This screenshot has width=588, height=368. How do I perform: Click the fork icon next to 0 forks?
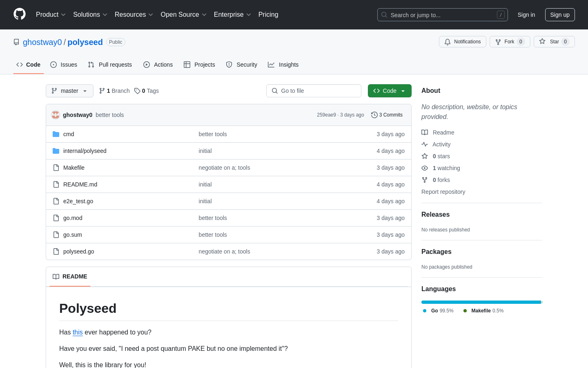click(x=425, y=180)
